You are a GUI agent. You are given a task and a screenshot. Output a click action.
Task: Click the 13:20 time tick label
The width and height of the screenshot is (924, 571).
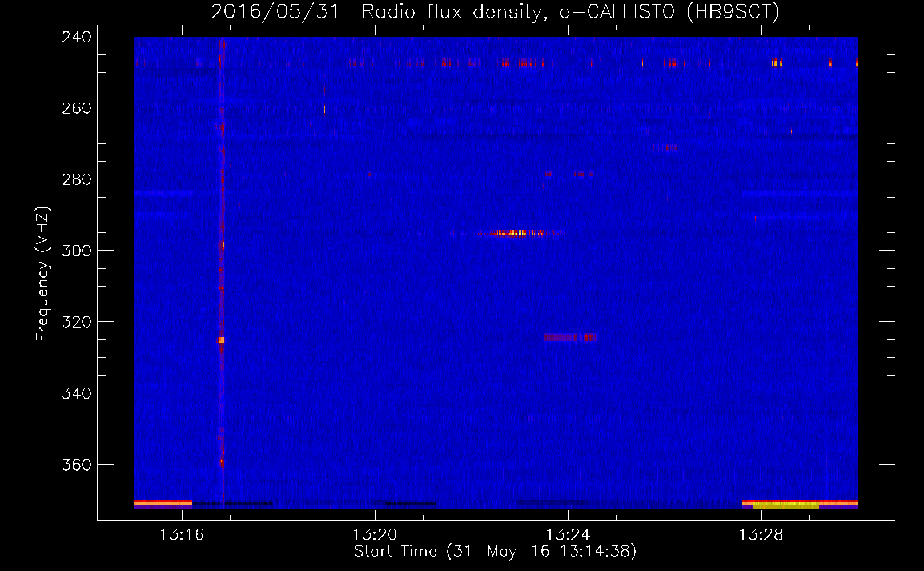click(375, 535)
